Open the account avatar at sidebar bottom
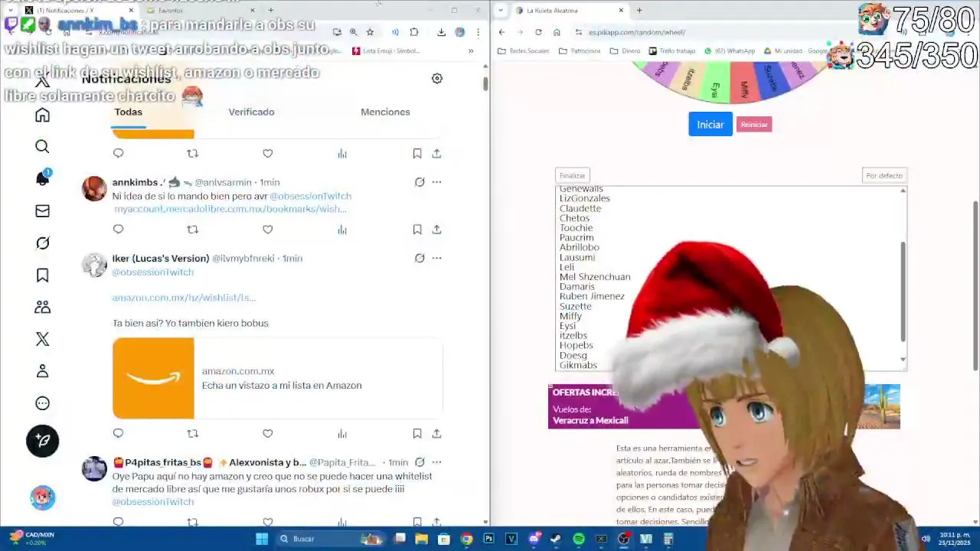Screen dimensions: 980x551 pyautogui.click(x=42, y=497)
